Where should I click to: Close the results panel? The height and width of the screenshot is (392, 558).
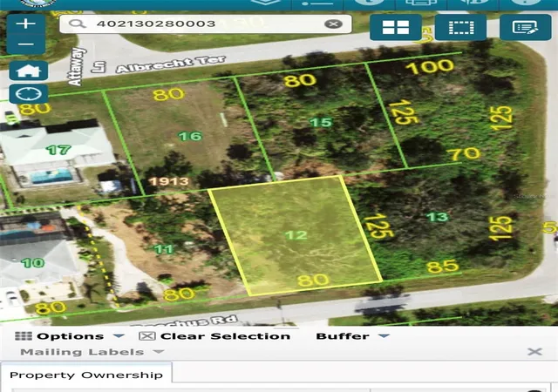tap(534, 352)
